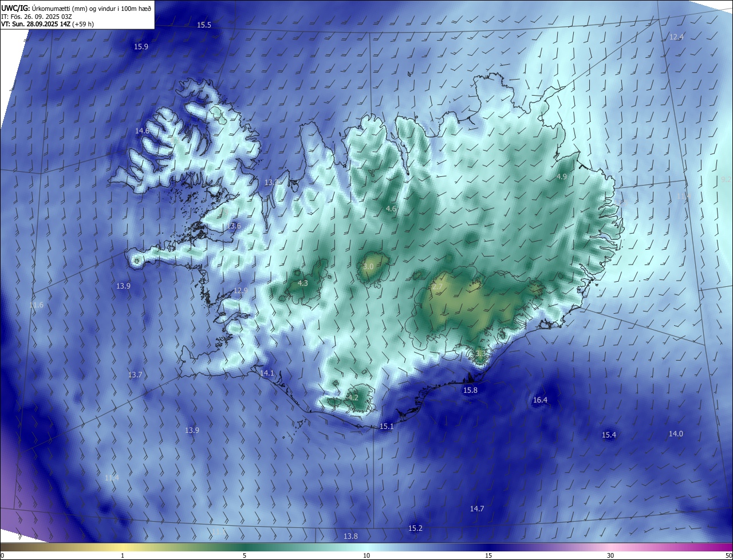Screen dimensions: 733x560
Task: Click the 13.6 value label
Action: (x=234, y=226)
